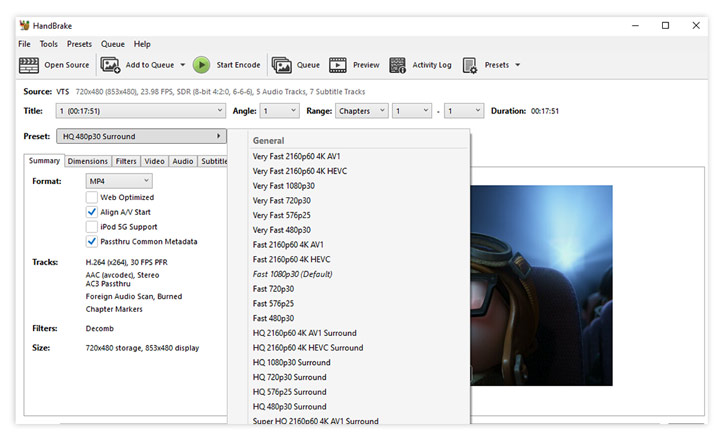Image resolution: width=720 pixels, height=441 pixels.
Task: Expand the Presets toolbar dropdown arrow
Action: tap(518, 65)
